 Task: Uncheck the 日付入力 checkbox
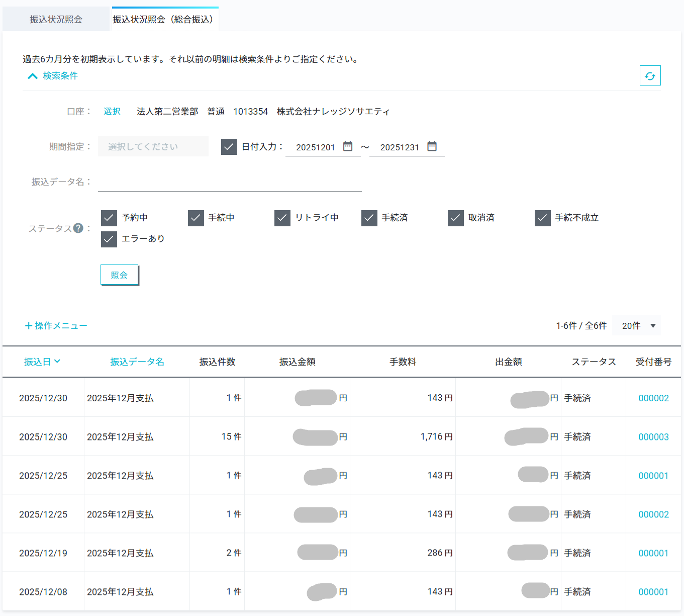pos(229,147)
